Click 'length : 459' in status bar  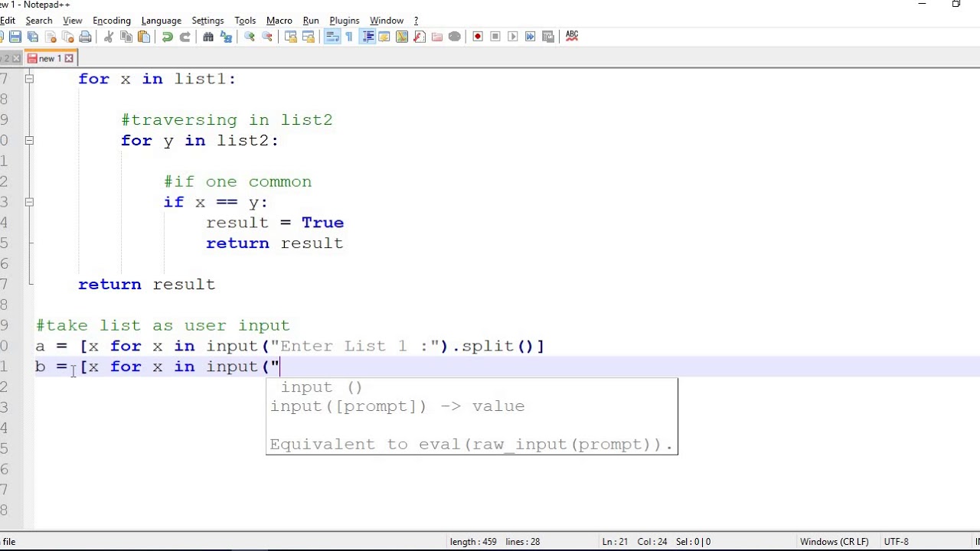coord(475,542)
